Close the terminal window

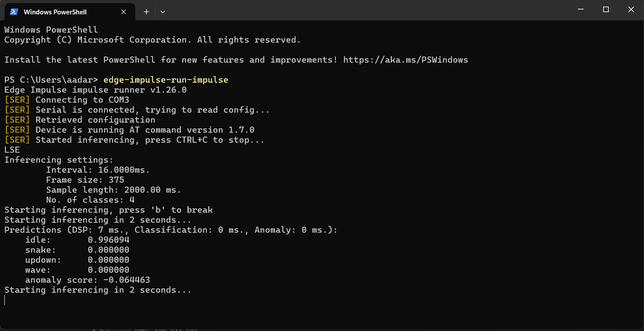(x=631, y=9)
